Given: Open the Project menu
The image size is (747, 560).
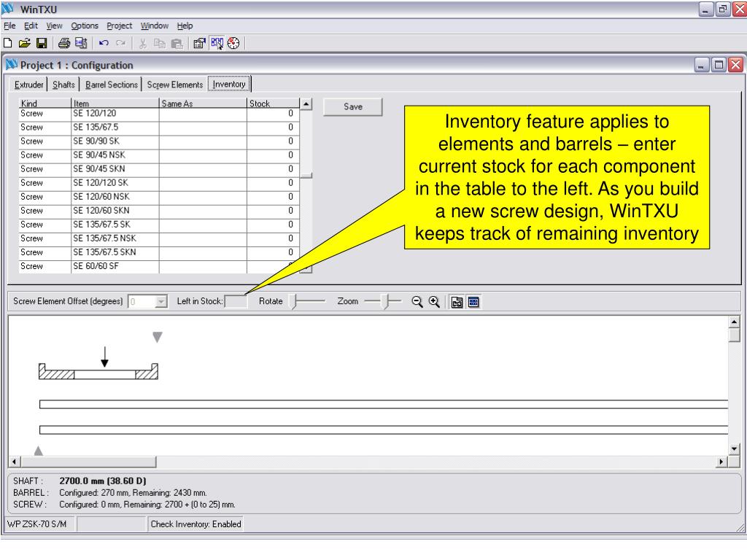Looking at the screenshot, I should click(x=119, y=26).
